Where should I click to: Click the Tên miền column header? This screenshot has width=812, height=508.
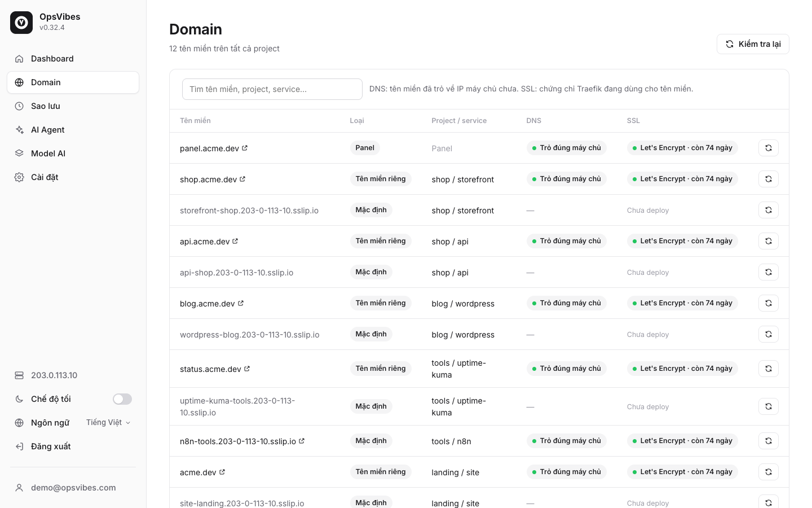coord(195,121)
